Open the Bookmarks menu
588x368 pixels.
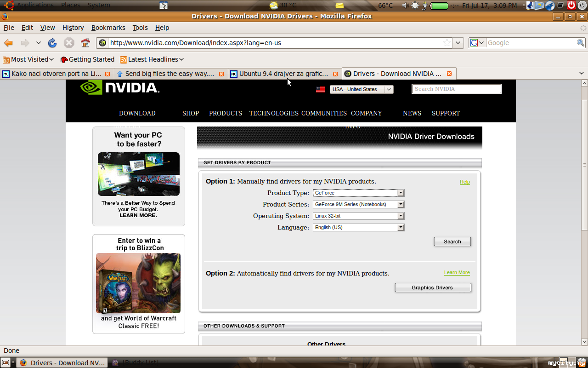[x=108, y=28]
